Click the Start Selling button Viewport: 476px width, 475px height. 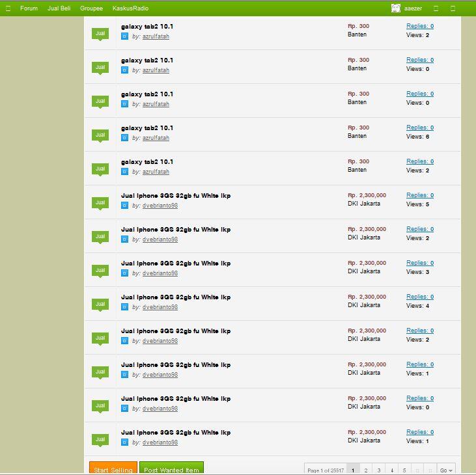click(113, 468)
